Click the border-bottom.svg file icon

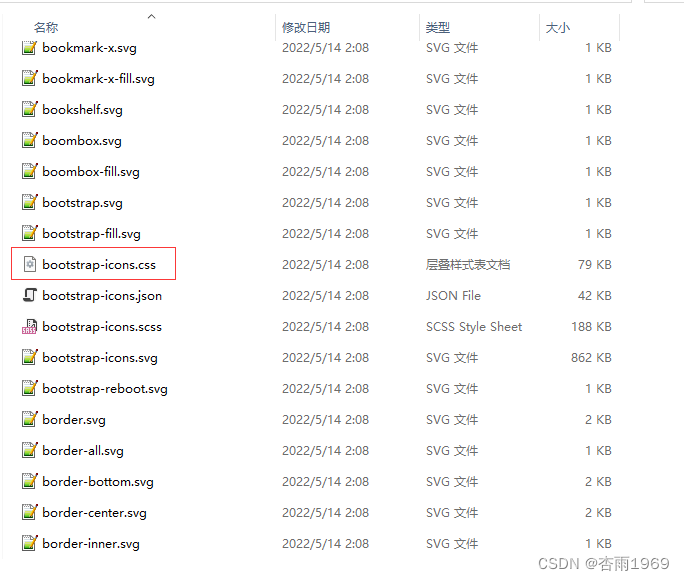click(30, 482)
